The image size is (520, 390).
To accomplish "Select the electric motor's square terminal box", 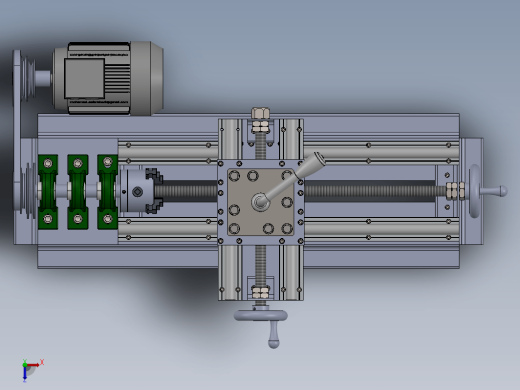I will (x=84, y=78).
